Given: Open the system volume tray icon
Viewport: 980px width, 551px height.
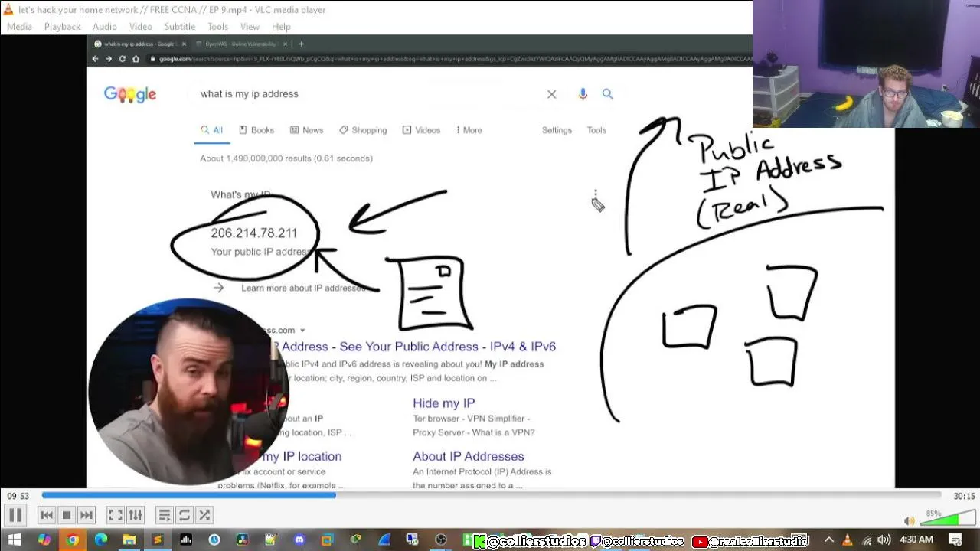Looking at the screenshot, I should click(884, 540).
